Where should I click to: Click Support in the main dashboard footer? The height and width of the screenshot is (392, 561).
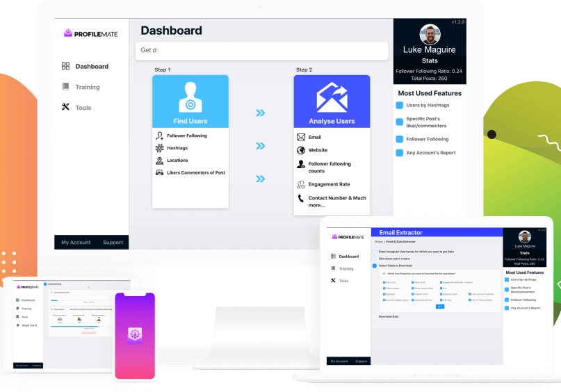point(113,242)
